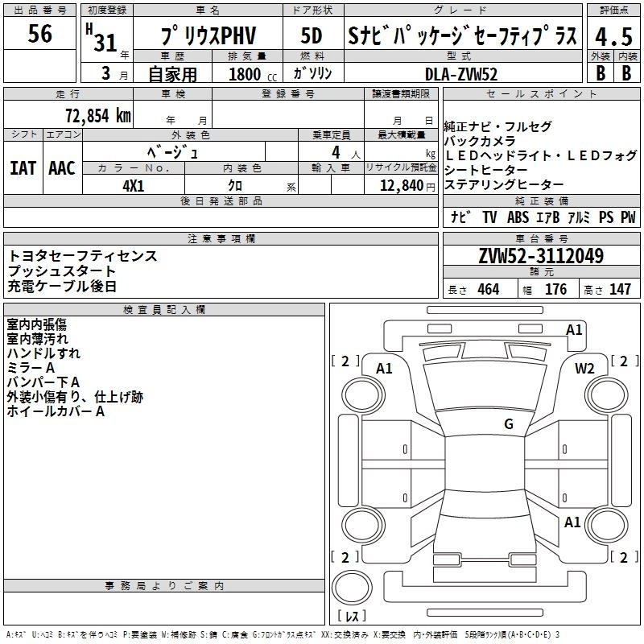Select inspector note 外装小傷有り、仕上げ跡
644x644 pixels.
(75, 397)
